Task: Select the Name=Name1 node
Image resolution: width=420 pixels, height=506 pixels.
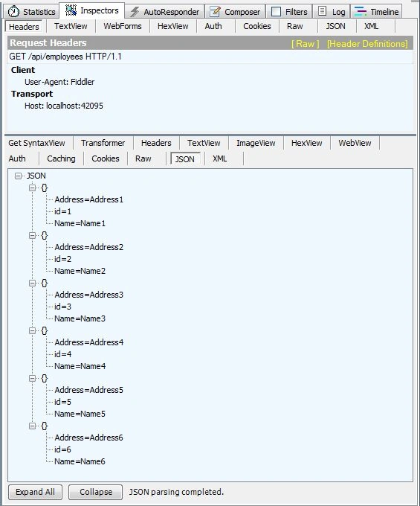Action: click(80, 223)
